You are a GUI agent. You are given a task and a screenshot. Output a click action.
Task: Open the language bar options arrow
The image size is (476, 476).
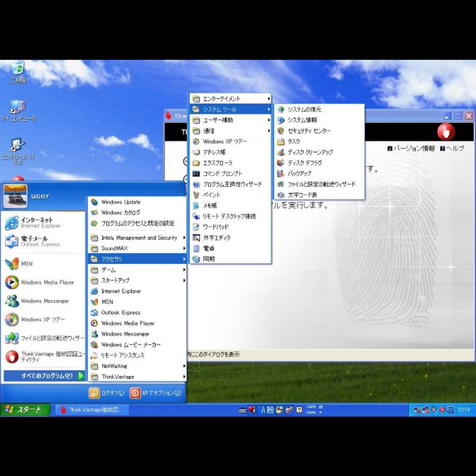(x=320, y=413)
